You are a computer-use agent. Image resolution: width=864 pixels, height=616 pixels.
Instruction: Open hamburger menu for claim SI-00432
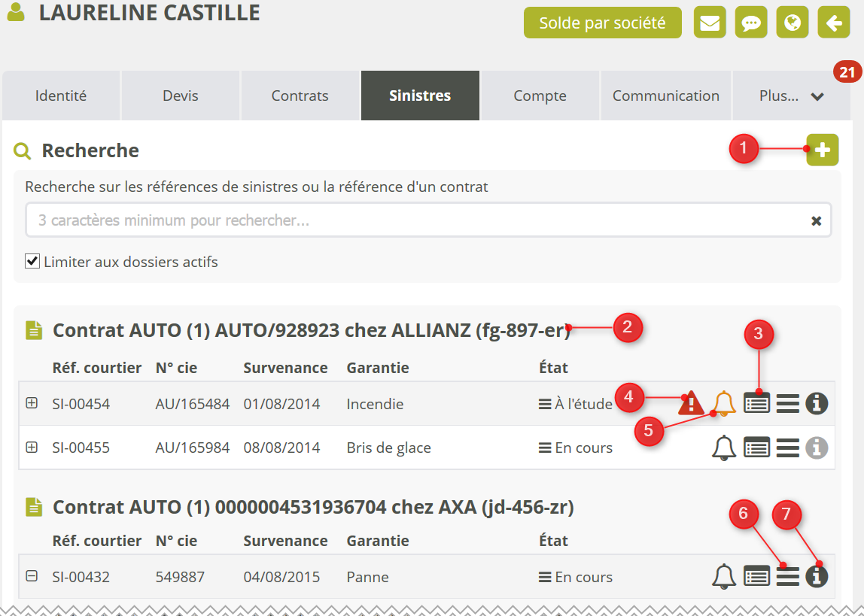[787, 577]
